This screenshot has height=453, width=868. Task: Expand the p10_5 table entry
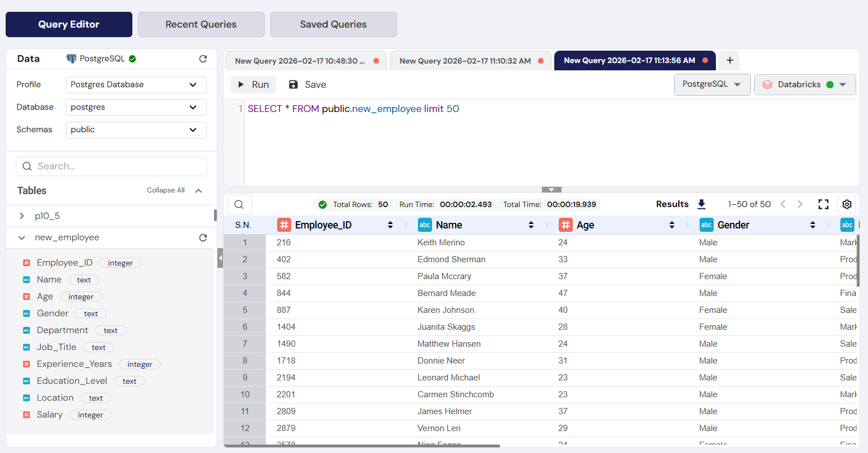22,216
